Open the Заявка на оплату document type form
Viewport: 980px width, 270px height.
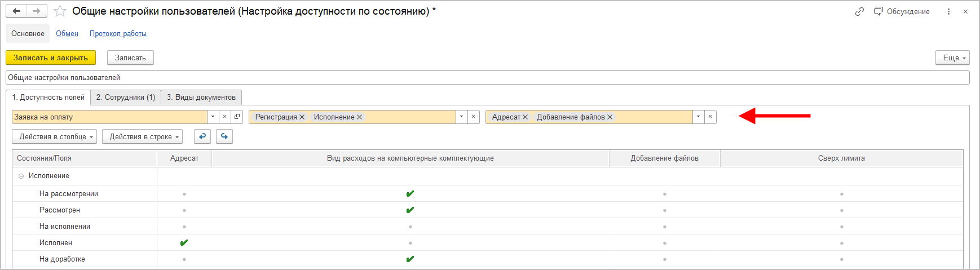pyautogui.click(x=237, y=117)
